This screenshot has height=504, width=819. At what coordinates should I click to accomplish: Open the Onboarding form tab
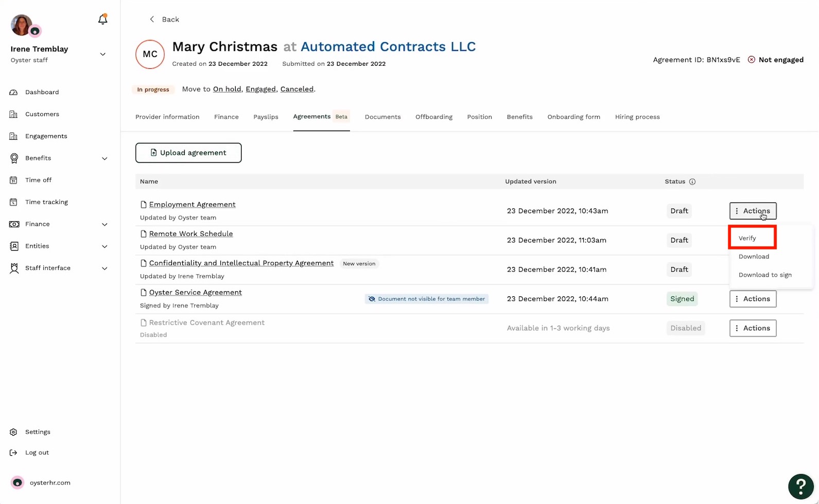click(x=573, y=117)
